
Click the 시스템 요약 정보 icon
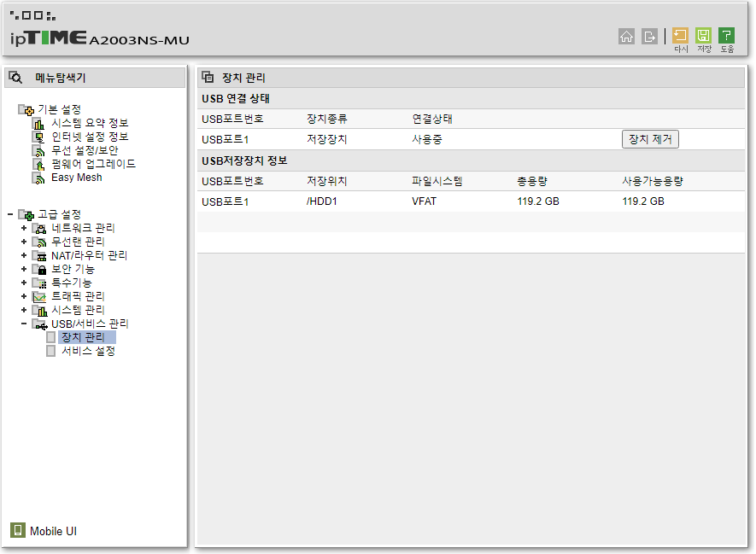38,124
